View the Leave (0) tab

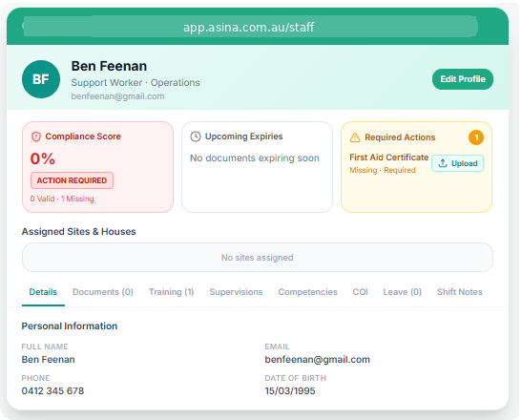click(x=402, y=292)
